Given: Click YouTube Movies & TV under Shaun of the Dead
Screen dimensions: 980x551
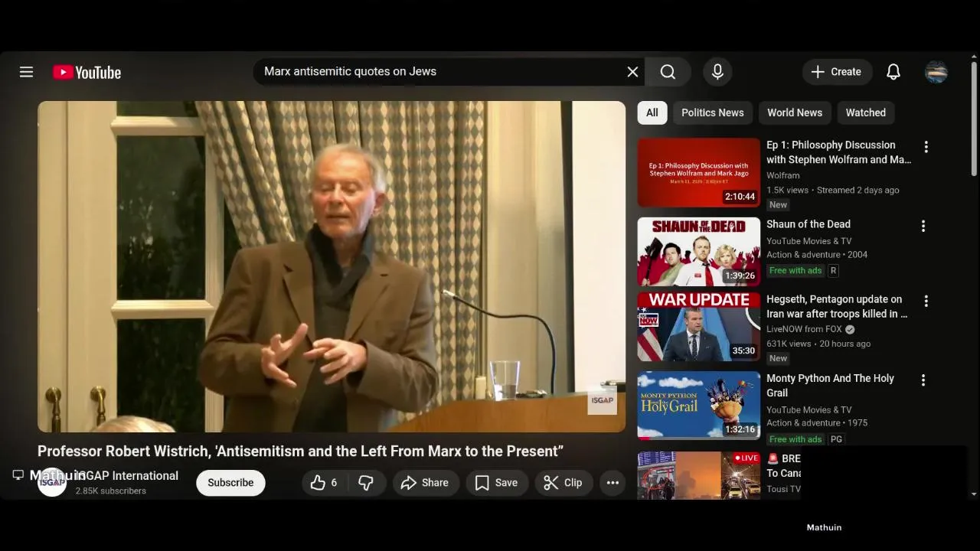Looking at the screenshot, I should [x=808, y=241].
